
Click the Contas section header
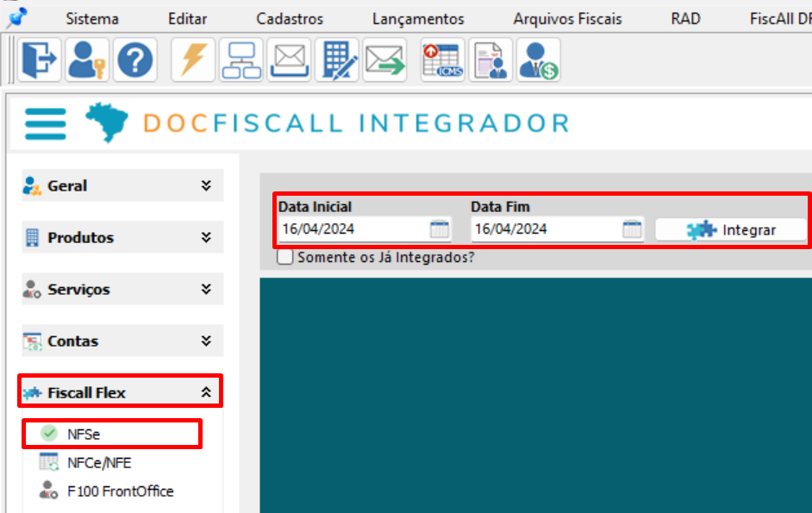(122, 341)
